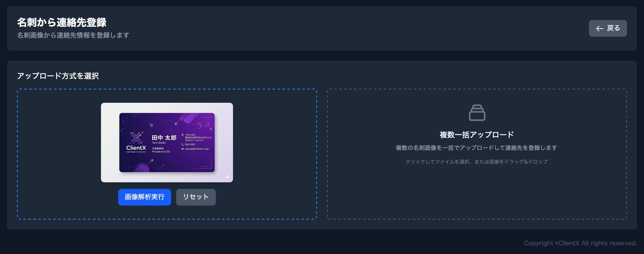
Task: Click the bulk upload description text
Action: 477,148
